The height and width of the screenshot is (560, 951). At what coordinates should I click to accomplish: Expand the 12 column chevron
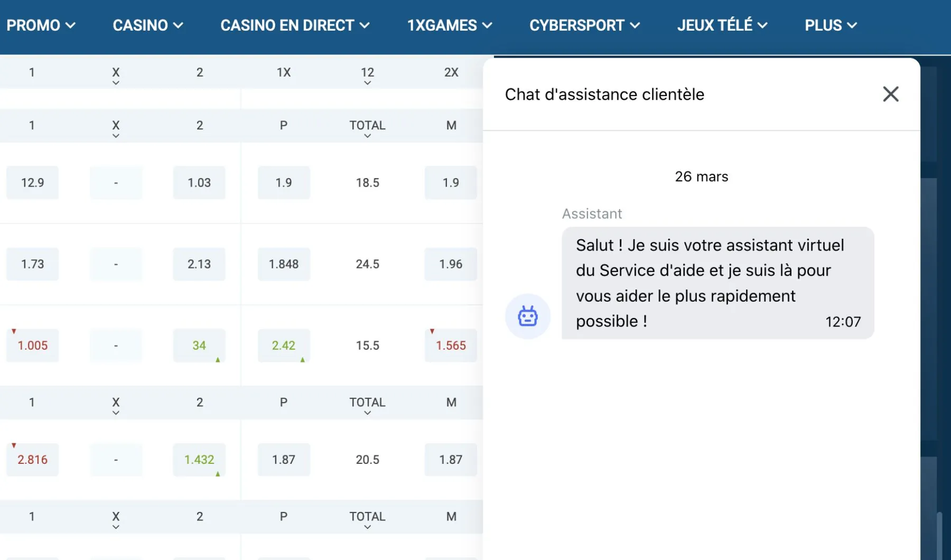[367, 82]
